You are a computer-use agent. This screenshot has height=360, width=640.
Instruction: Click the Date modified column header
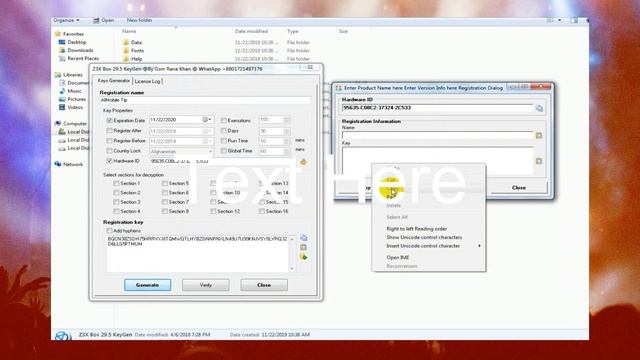tap(251, 31)
